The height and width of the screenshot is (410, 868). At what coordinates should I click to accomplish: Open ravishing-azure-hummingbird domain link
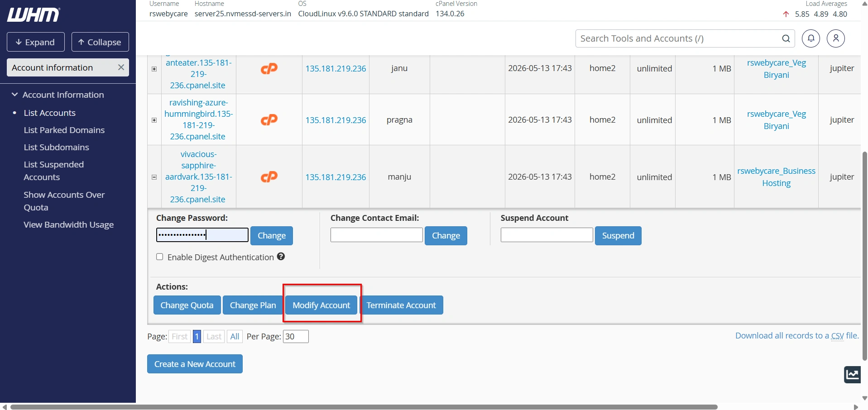click(198, 119)
